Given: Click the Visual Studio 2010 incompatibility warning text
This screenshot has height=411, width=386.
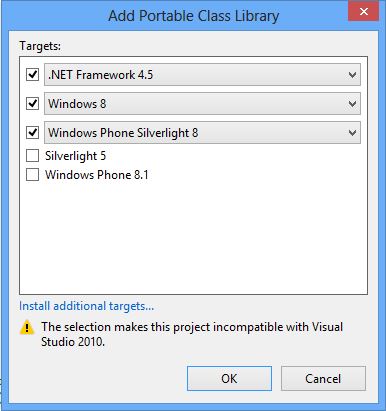Looking at the screenshot, I should click(192, 334).
